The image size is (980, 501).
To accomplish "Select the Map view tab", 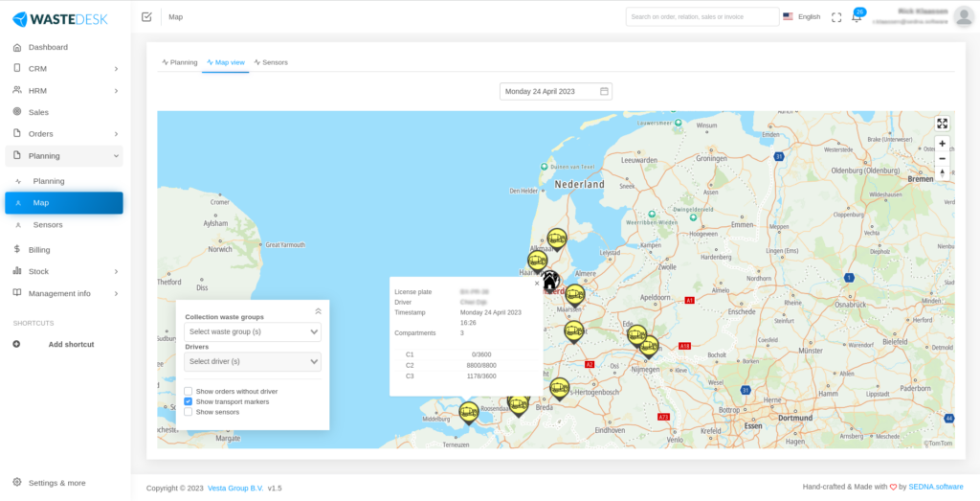I will (226, 62).
